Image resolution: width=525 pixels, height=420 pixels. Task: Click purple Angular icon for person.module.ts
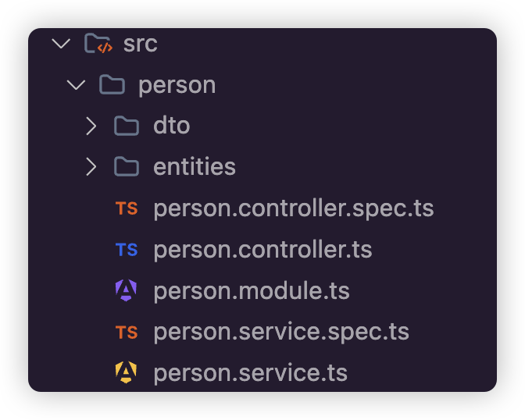click(126, 291)
